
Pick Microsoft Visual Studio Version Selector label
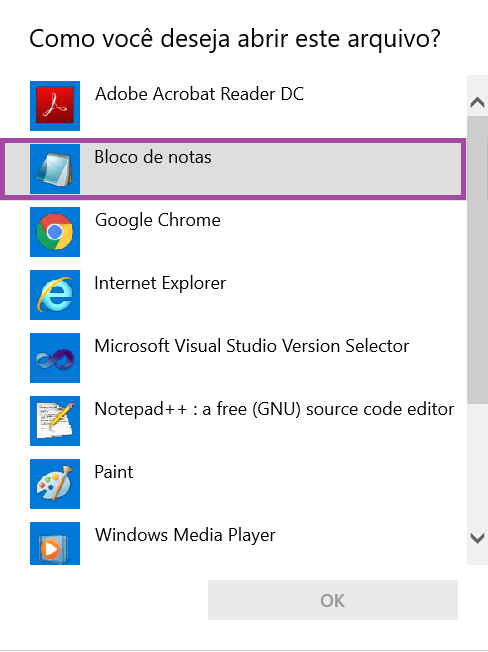[252, 346]
